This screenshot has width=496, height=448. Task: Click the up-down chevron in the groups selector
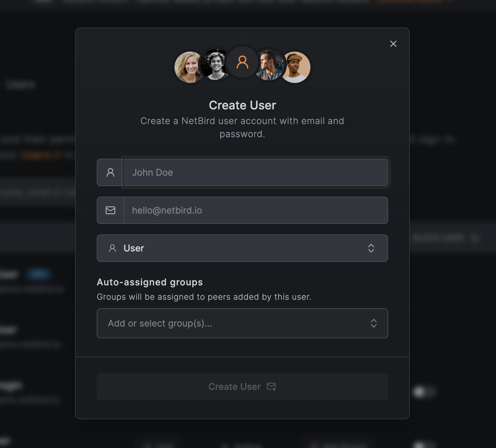(373, 323)
